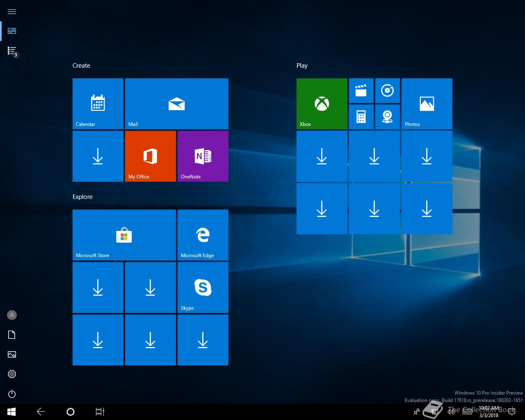Open the Documents folder from the sidebar
The image size is (525, 420).
(x=12, y=335)
